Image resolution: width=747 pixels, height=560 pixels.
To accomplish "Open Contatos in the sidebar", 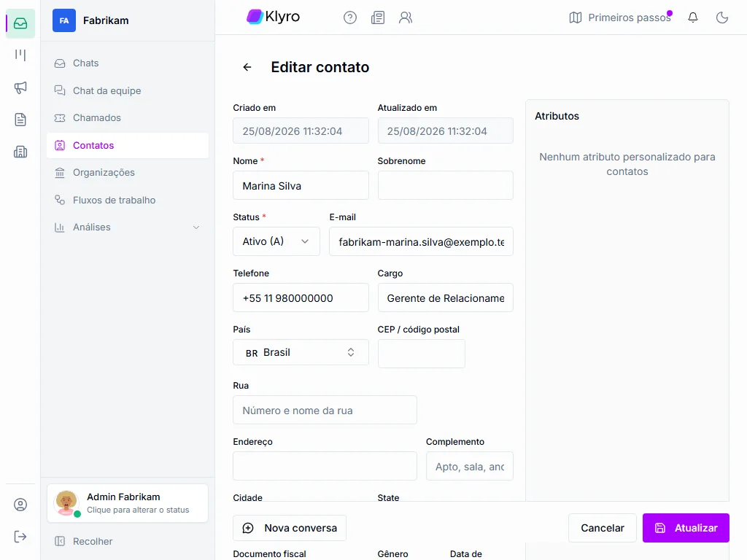I will (x=128, y=145).
